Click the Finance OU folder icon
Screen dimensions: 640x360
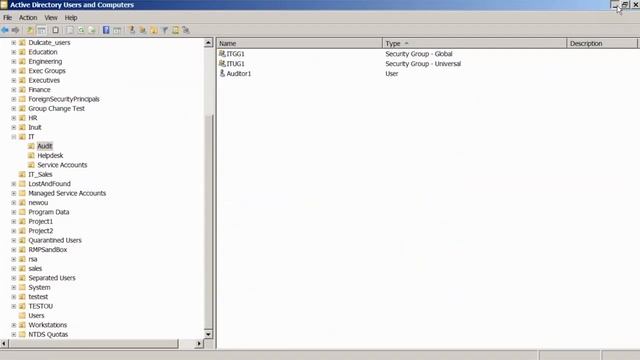(22, 89)
